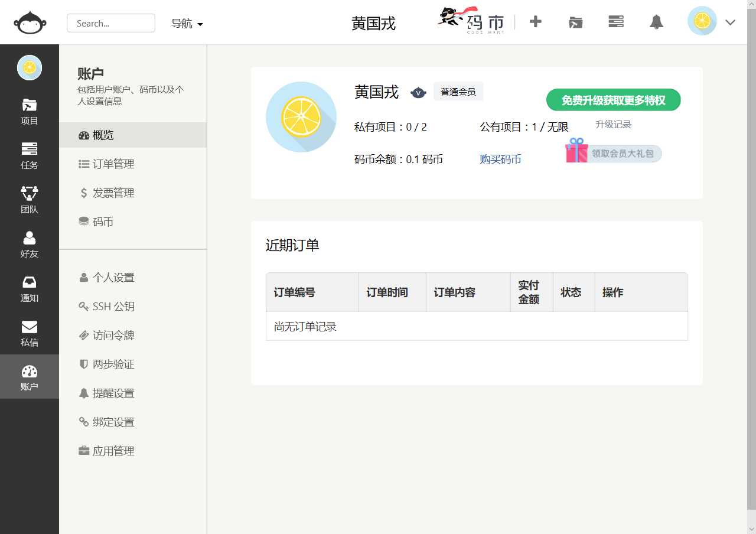This screenshot has height=534, width=756.
Task: Click the small lemon avatar in left sidebar
Action: (x=30, y=67)
